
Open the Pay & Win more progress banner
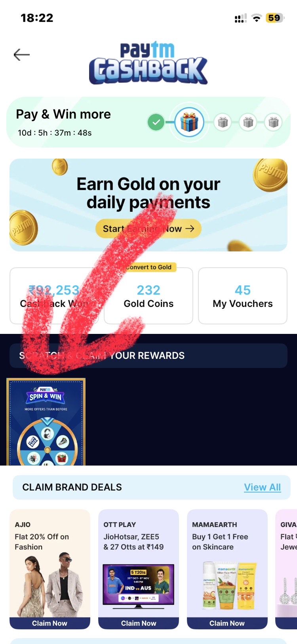click(148, 122)
